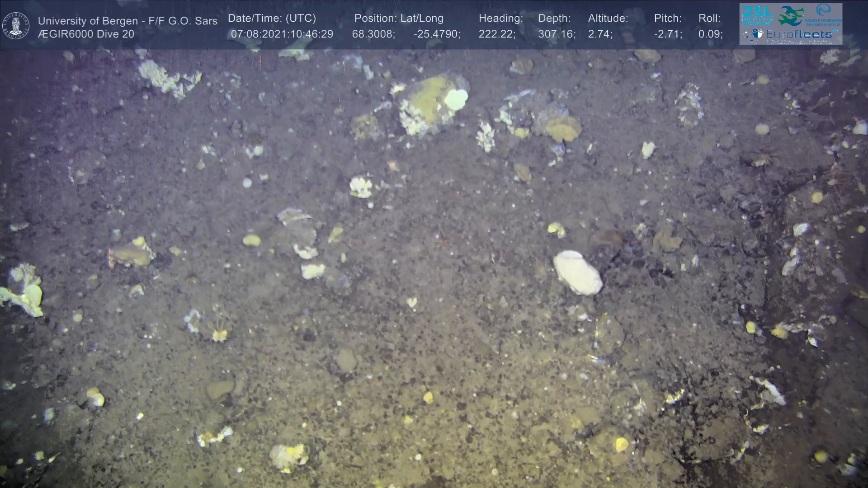Click the Depth value 307.16

556,34
